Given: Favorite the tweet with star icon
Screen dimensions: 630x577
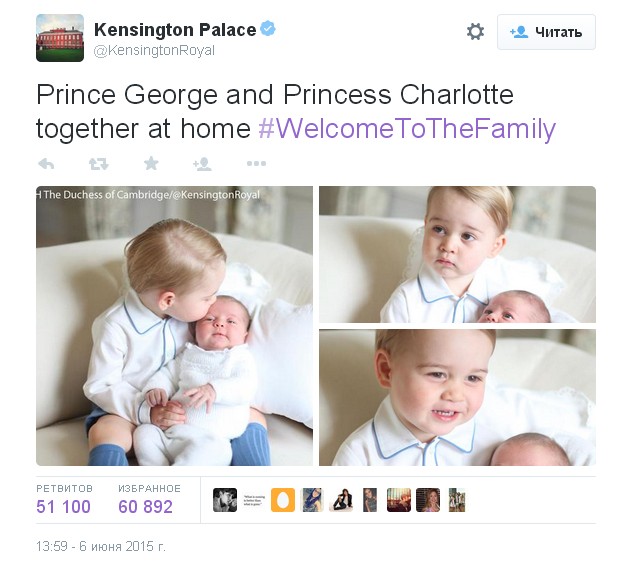Looking at the screenshot, I should tap(151, 163).
